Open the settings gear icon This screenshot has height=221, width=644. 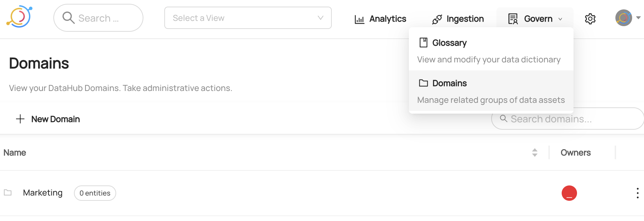point(590,19)
